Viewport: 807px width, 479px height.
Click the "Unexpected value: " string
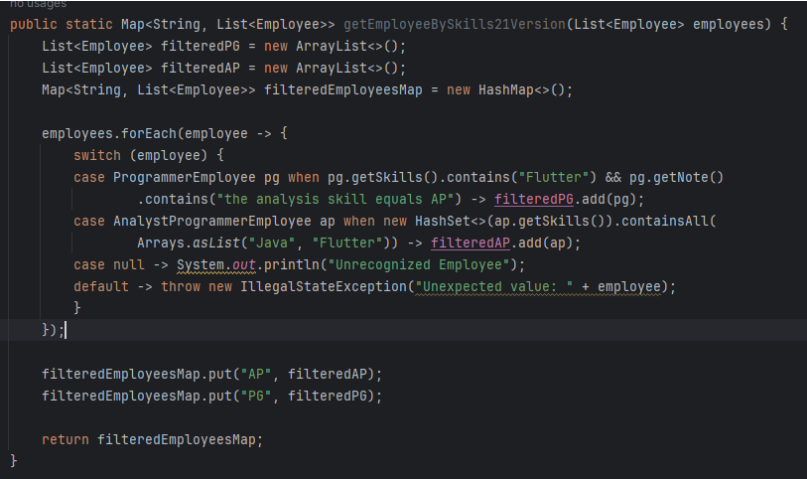pos(489,287)
